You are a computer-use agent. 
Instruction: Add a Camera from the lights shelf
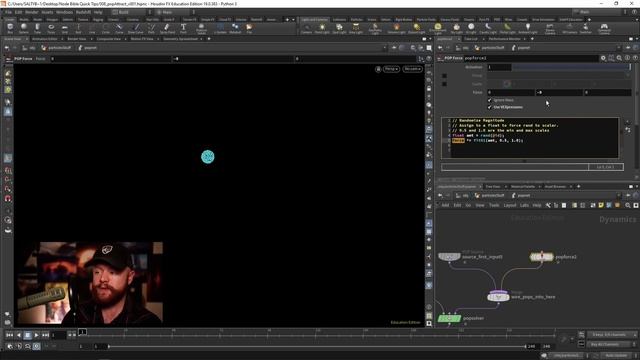pyautogui.click(x=306, y=28)
